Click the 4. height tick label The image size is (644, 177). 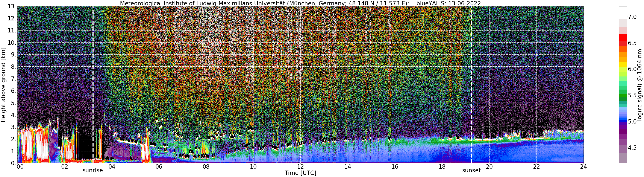tap(14, 115)
